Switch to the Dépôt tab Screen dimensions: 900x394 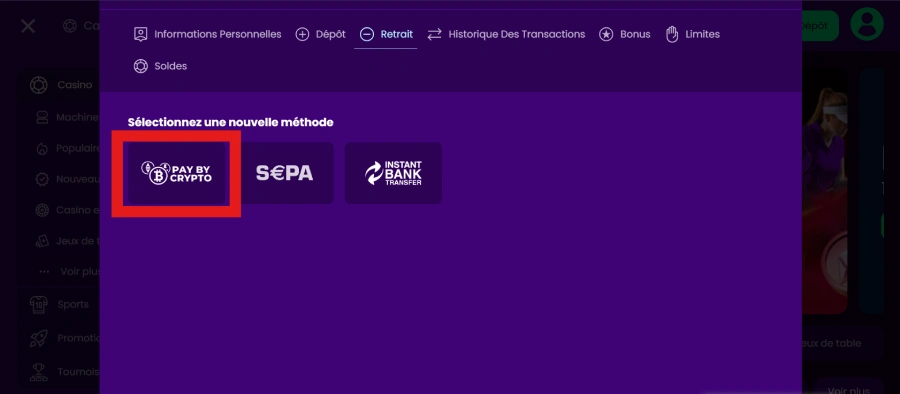pyautogui.click(x=320, y=34)
